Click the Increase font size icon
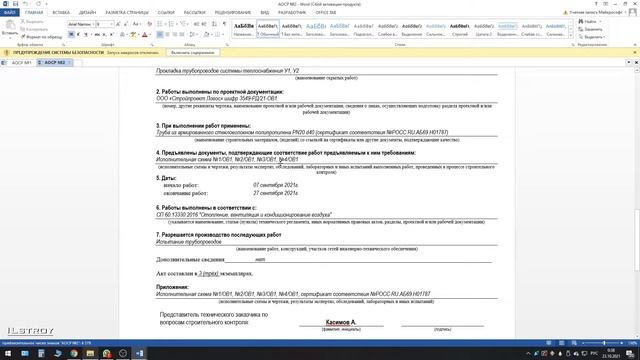640x360 pixels. tap(118, 24)
